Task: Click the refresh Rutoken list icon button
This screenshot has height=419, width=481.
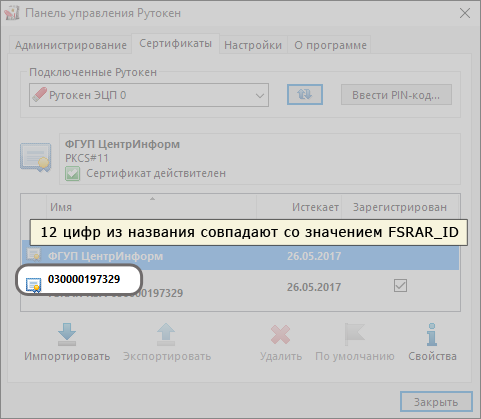Action: [x=305, y=95]
